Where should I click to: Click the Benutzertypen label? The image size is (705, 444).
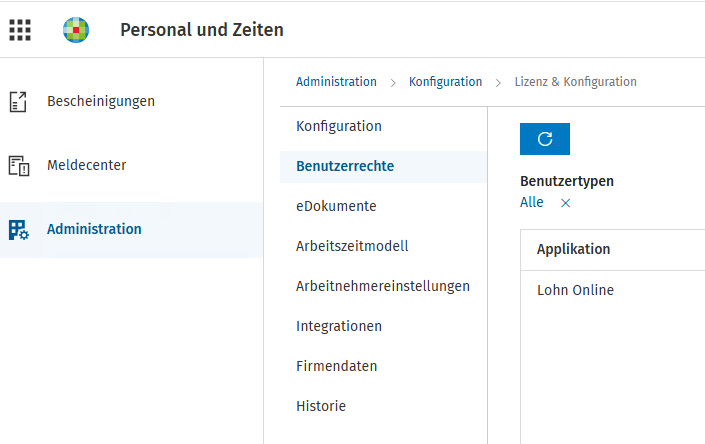point(567,181)
